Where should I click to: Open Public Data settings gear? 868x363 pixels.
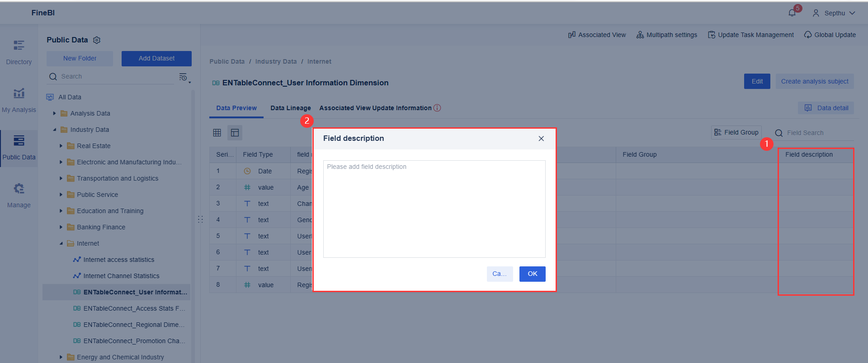pyautogui.click(x=97, y=40)
